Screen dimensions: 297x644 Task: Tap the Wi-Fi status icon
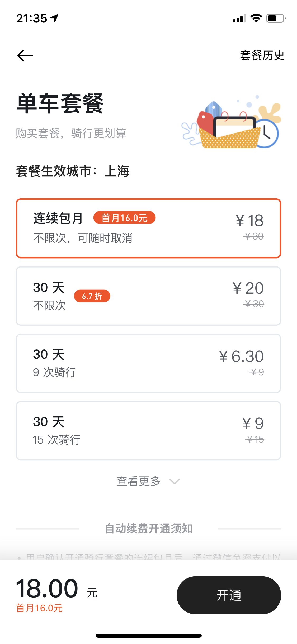pos(256,18)
